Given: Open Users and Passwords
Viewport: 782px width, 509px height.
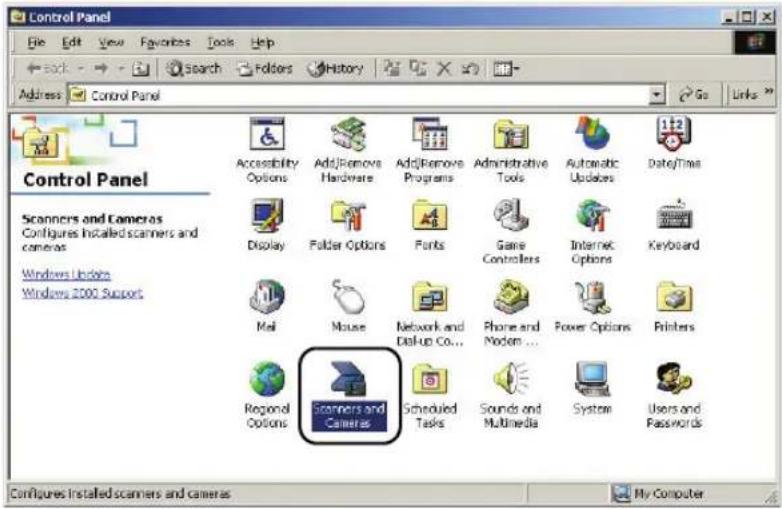Looking at the screenshot, I should 674,395.
